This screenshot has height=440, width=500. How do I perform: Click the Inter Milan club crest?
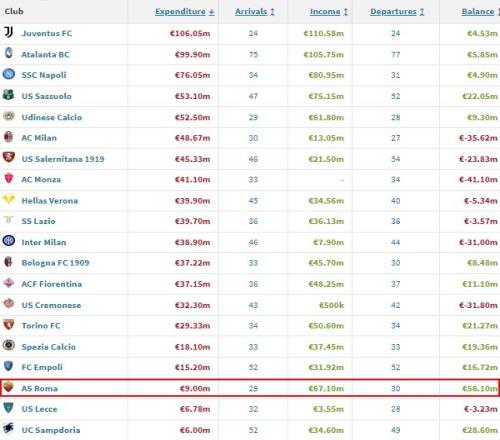click(9, 241)
